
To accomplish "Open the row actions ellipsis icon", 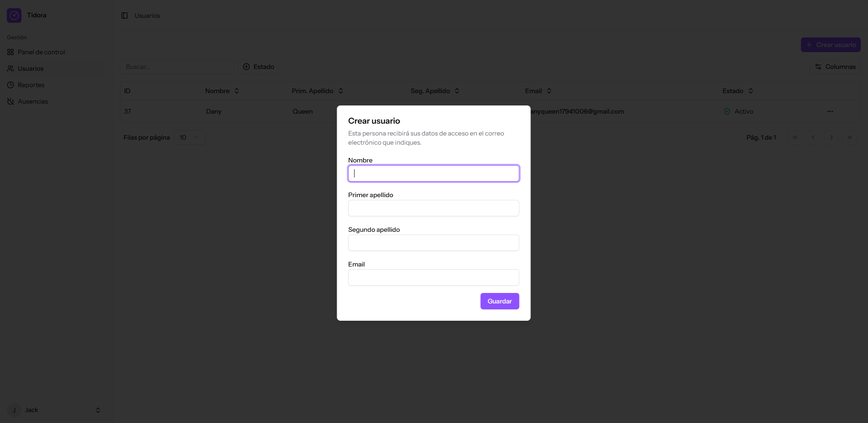I will pyautogui.click(x=830, y=111).
